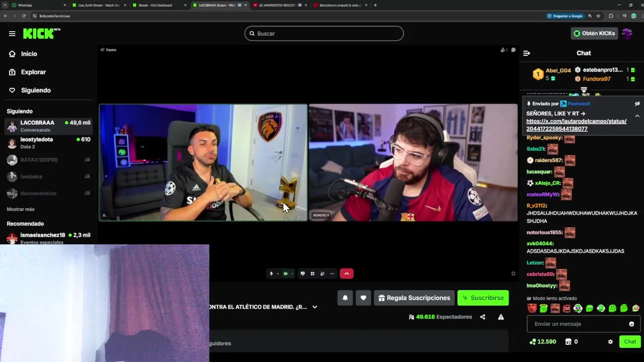Click gifter estebanpro13
The height and width of the screenshot is (362, 644).
point(603,70)
